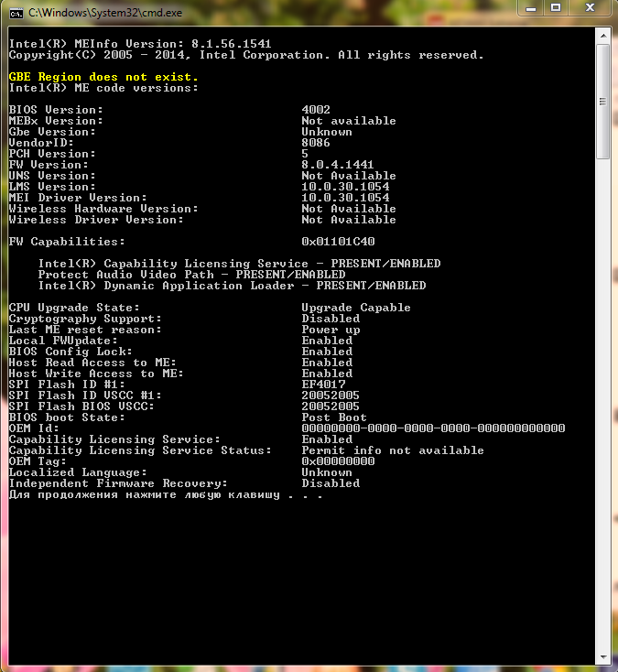Click the Russian 'Для продолжения нажмите' prompt
The image size is (618, 672).
pos(166,495)
